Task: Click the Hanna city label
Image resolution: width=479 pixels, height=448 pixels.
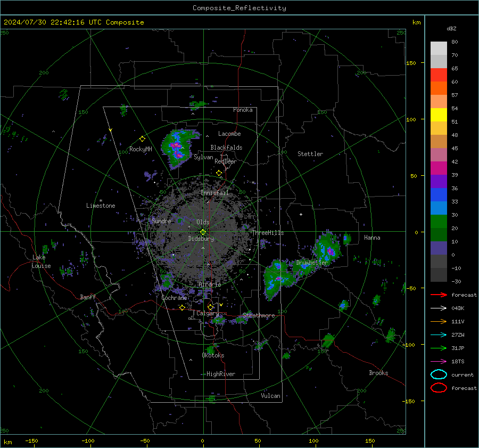Action: [x=372, y=238]
